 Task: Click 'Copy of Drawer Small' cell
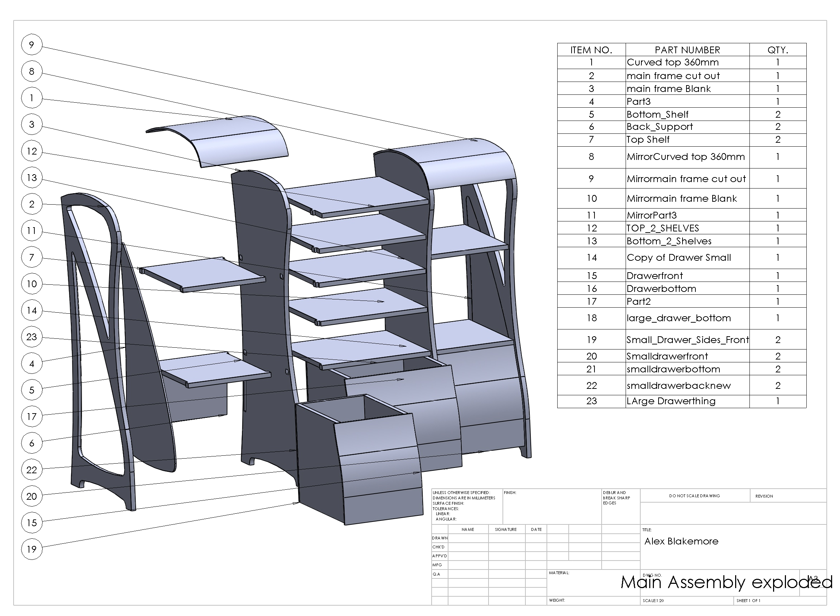tap(687, 258)
